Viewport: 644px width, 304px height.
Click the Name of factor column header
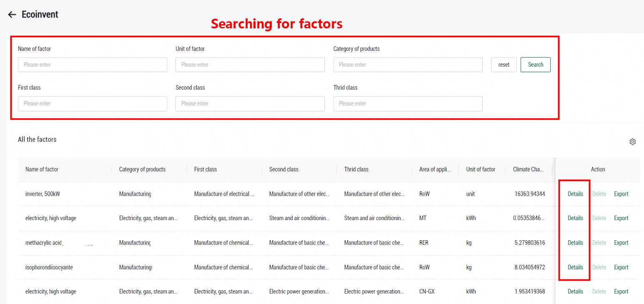click(x=42, y=169)
